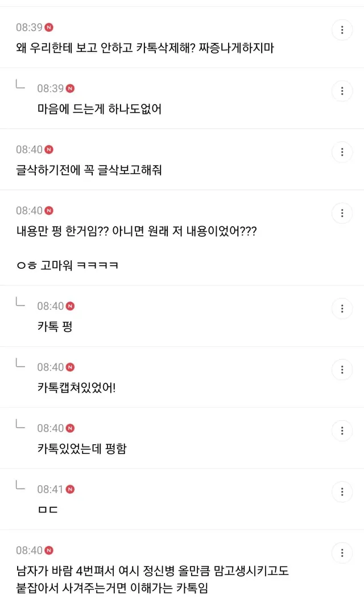Click the reply indent arrow for '카톡캡쳐있었어!'

pos(20,363)
